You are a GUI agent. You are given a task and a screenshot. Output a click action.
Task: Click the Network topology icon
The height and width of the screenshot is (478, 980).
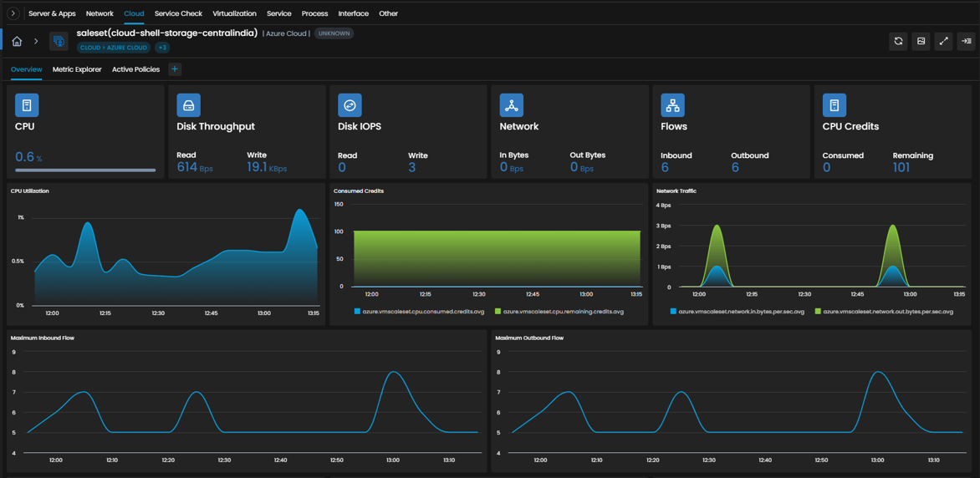click(511, 105)
